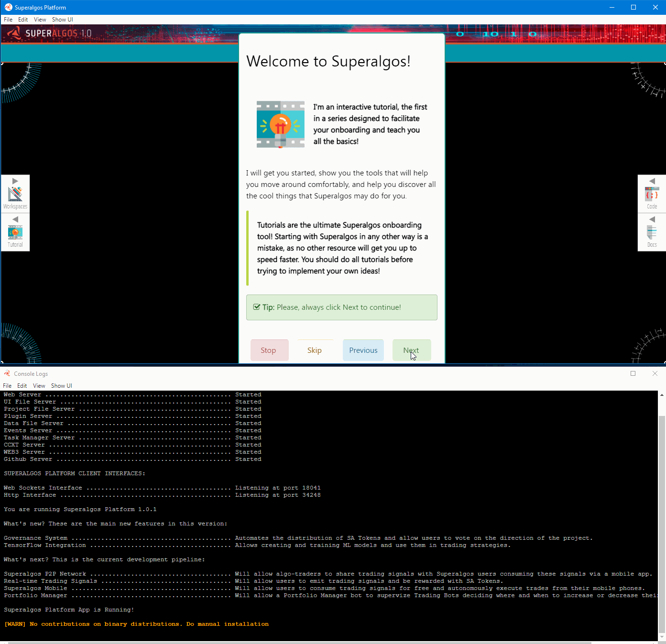
Task: Click the console scrollbar up arrow
Action: [662, 395]
